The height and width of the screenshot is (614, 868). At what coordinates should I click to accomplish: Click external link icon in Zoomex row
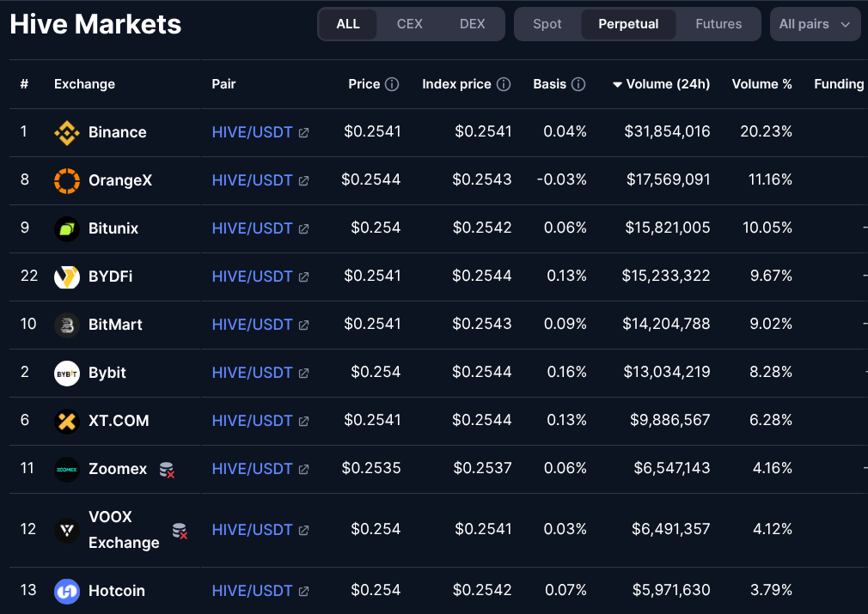[303, 470]
